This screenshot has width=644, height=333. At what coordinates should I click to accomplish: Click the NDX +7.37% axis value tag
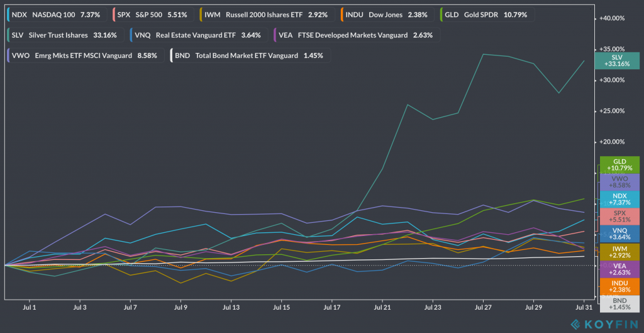[x=620, y=199]
